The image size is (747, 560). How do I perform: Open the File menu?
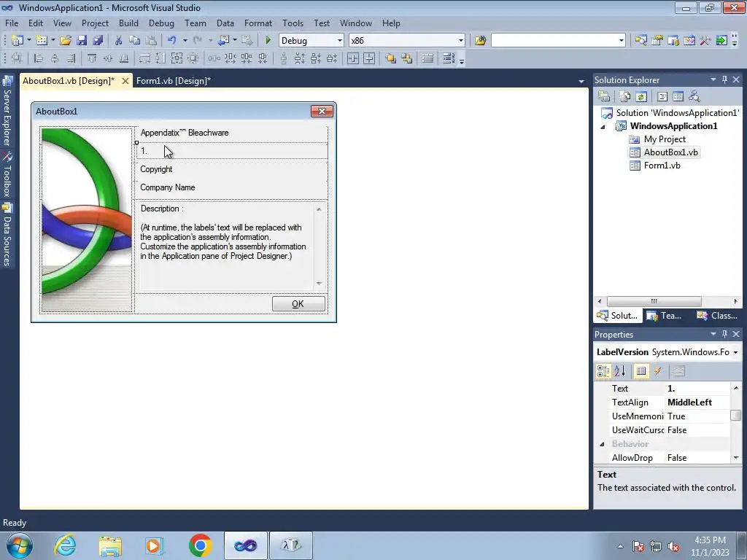point(12,23)
